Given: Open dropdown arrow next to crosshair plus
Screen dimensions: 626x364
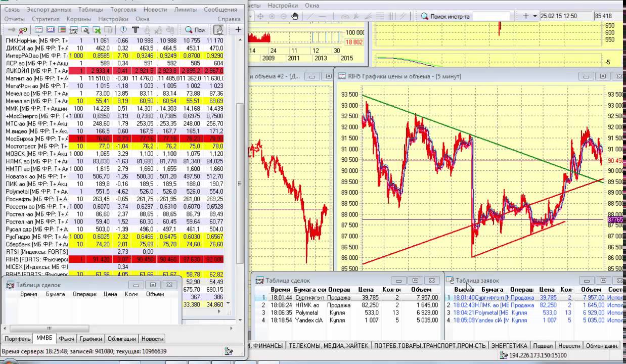Looking at the screenshot, I should coord(535,16).
